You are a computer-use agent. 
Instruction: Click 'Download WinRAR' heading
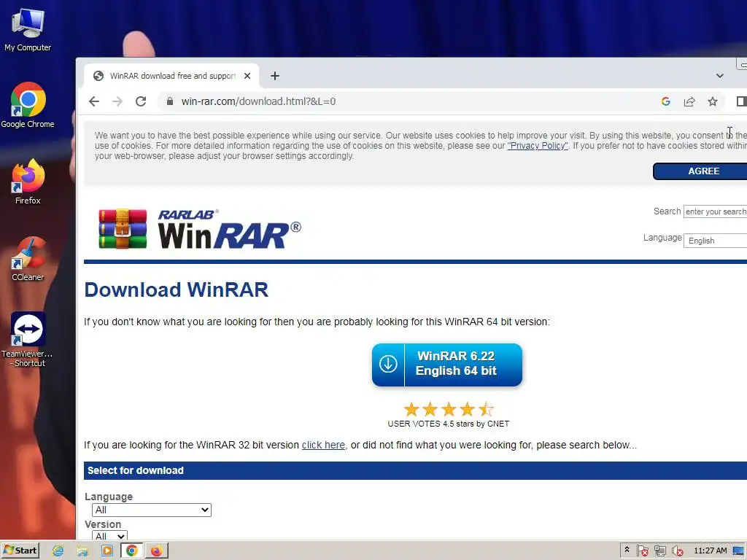click(x=177, y=289)
